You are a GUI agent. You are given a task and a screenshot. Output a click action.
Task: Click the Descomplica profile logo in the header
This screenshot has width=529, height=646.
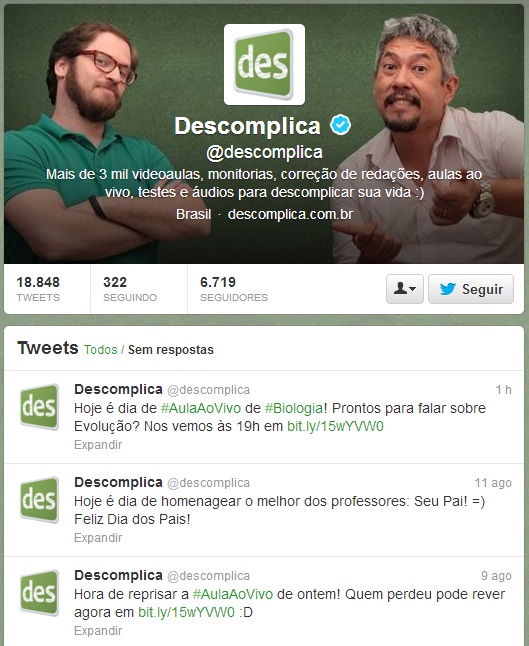(264, 64)
